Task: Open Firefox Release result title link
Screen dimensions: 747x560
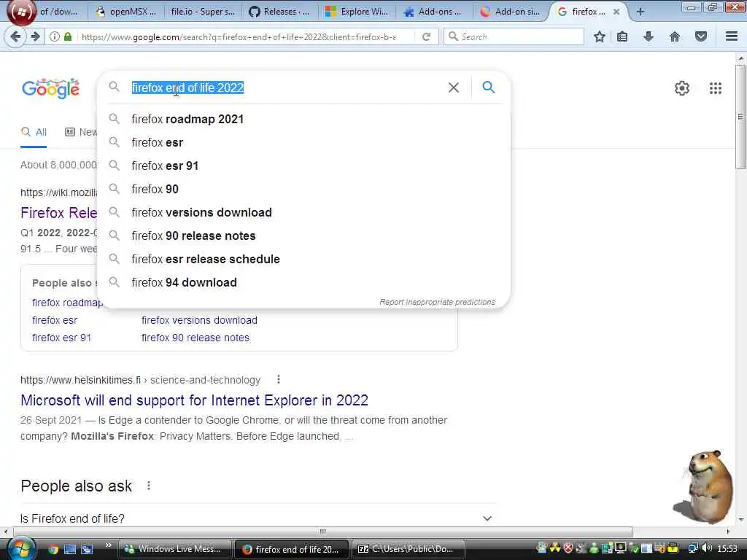Action: 59,213
